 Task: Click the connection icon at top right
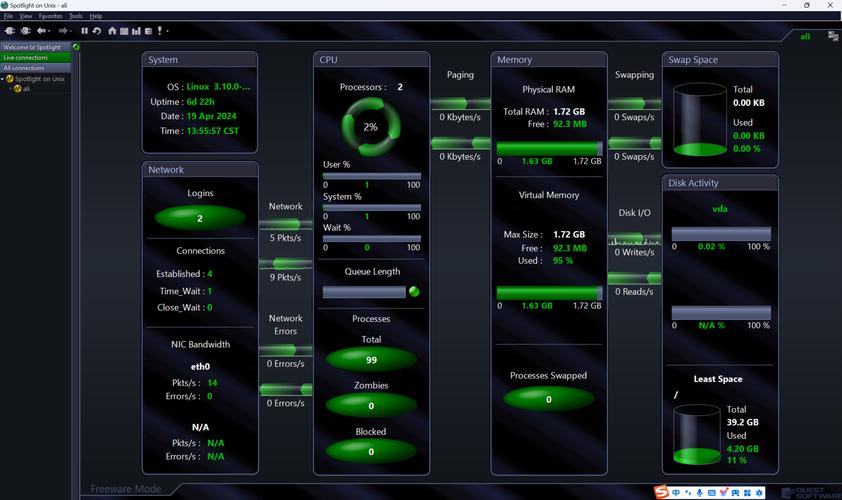click(x=832, y=36)
